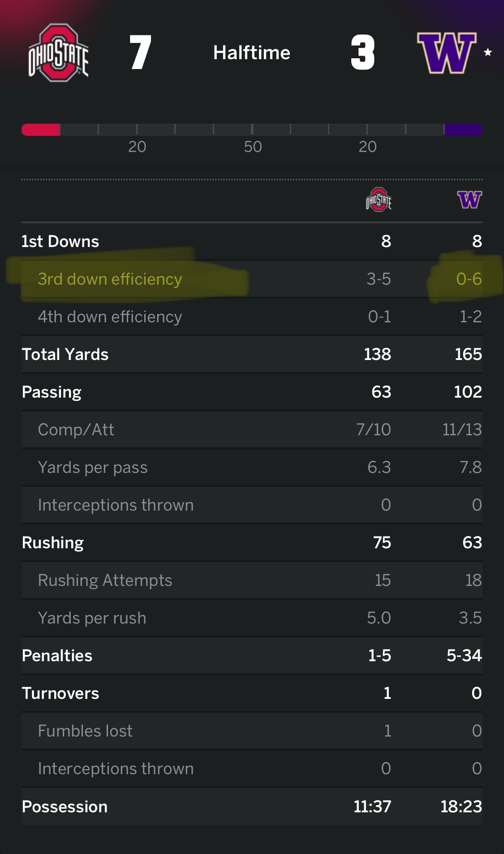Tap the large Washington W logo in header
This screenshot has height=854, width=504.
tap(446, 53)
